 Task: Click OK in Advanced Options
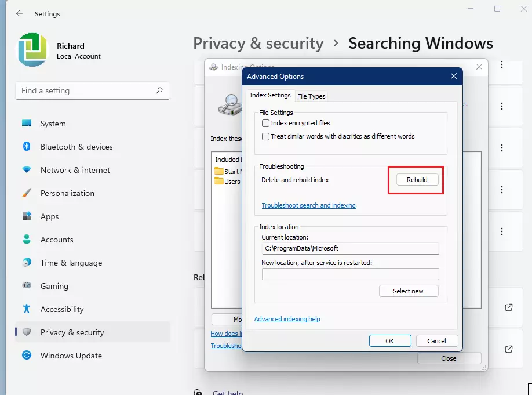pos(390,340)
